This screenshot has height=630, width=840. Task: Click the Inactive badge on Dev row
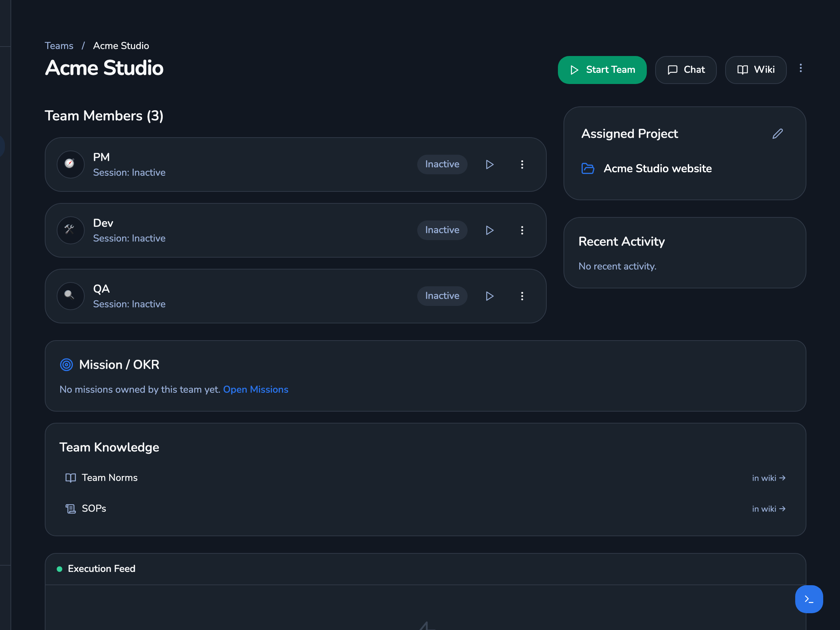pos(442,230)
